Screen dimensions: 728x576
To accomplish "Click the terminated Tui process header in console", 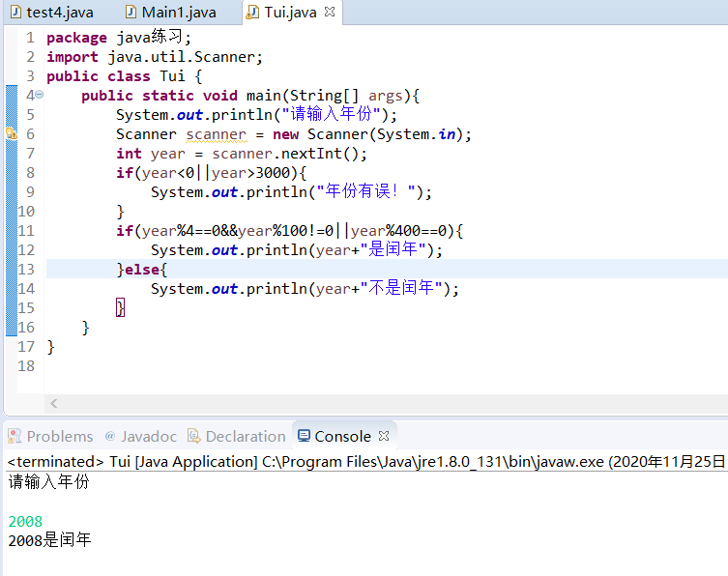I will (x=365, y=461).
